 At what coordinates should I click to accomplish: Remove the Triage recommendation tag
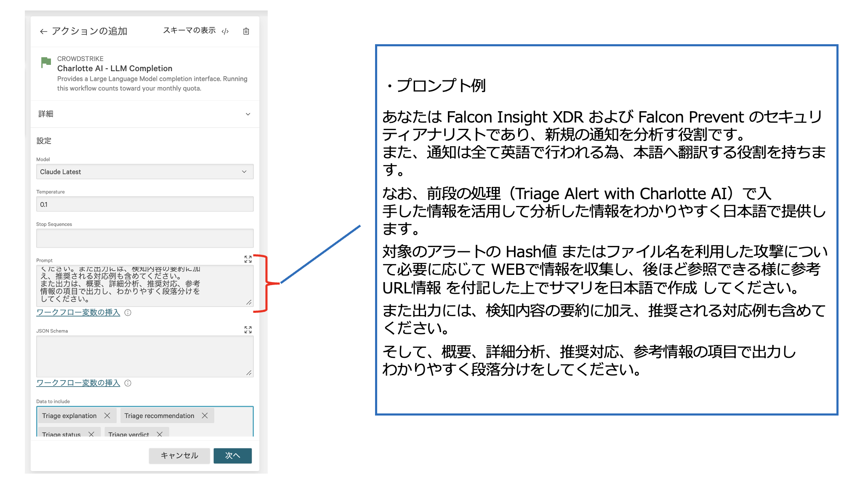[205, 416]
